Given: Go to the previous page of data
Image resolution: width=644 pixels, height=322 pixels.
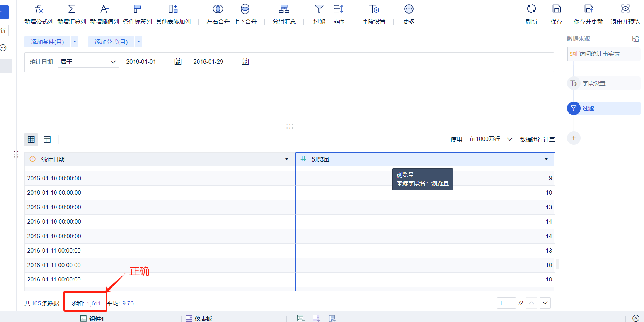Looking at the screenshot, I should tap(532, 303).
